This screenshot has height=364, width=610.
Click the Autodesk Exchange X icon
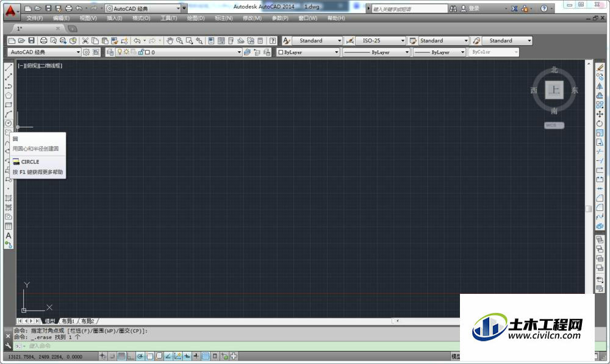pyautogui.click(x=514, y=9)
